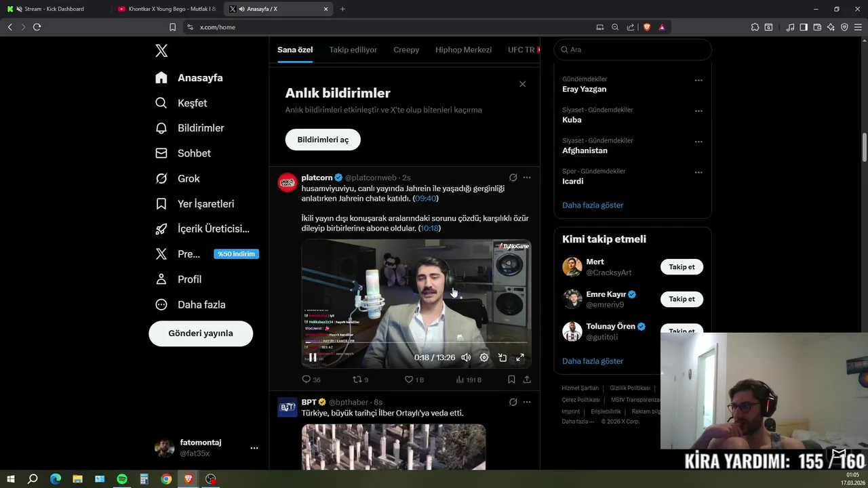Follow Emre Kayır with Takip et
The height and width of the screenshot is (488, 868).
(682, 299)
